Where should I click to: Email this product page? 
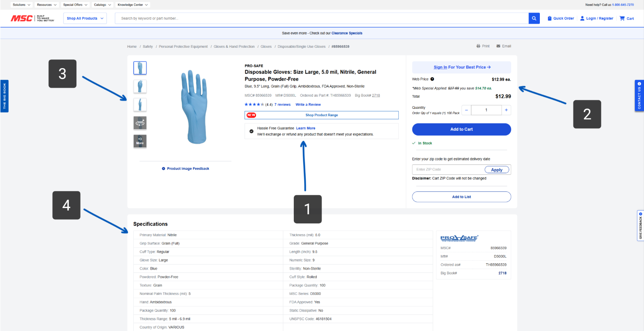(504, 46)
